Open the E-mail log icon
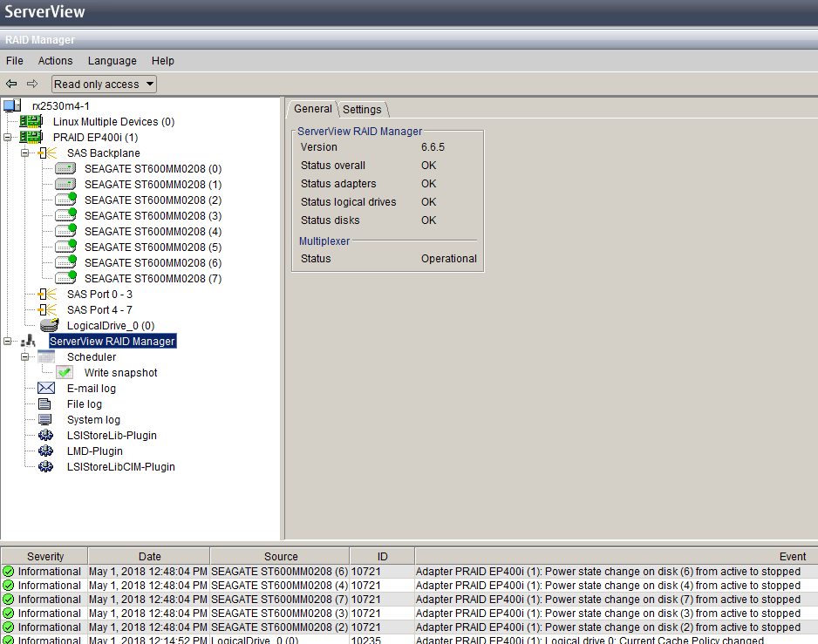 [x=48, y=388]
